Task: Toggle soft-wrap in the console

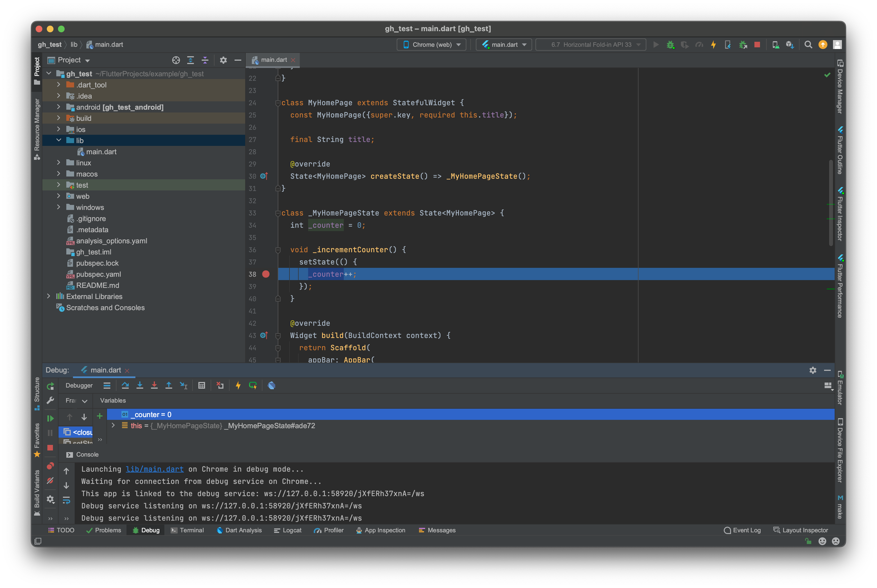Action: click(x=66, y=500)
